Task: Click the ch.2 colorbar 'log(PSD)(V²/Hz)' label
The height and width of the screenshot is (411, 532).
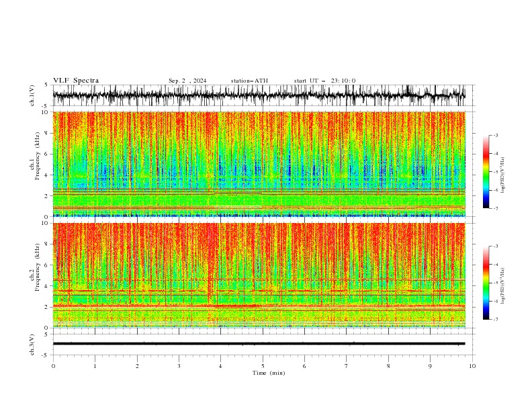Action: point(503,285)
